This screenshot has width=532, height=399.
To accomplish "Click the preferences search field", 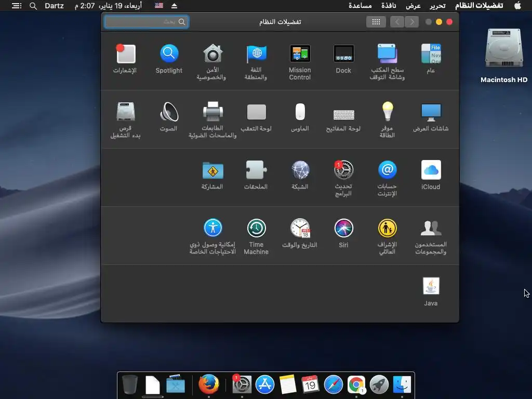I will click(x=146, y=22).
